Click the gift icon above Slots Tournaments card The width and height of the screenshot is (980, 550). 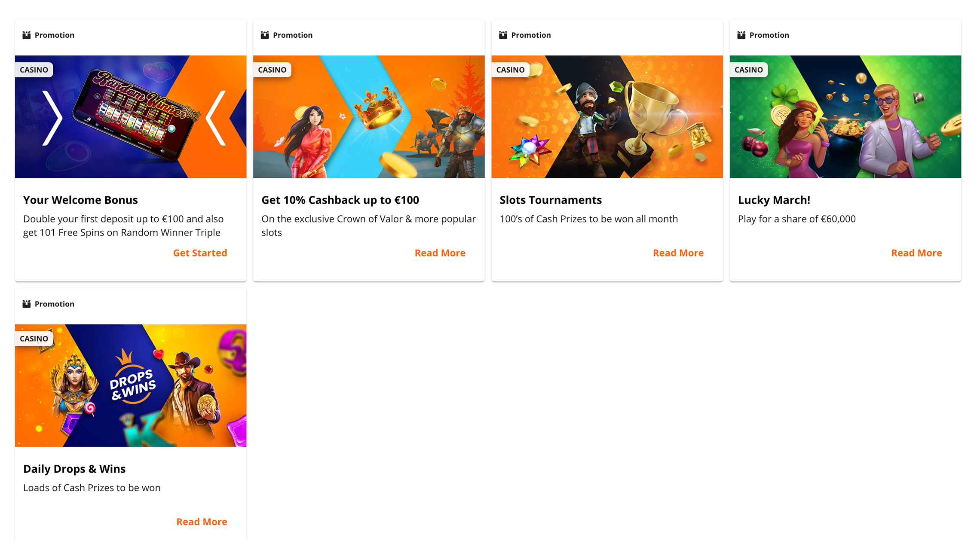tap(503, 35)
